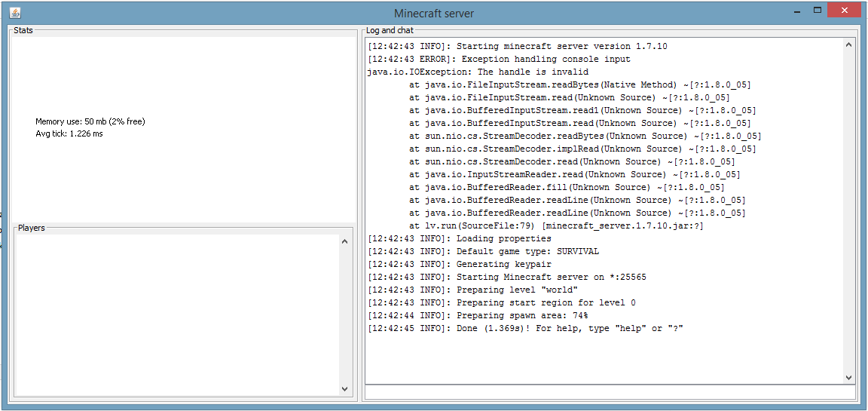This screenshot has height=411, width=868.
Task: Click the 'Preparing level "world"' log line
Action: click(472, 290)
